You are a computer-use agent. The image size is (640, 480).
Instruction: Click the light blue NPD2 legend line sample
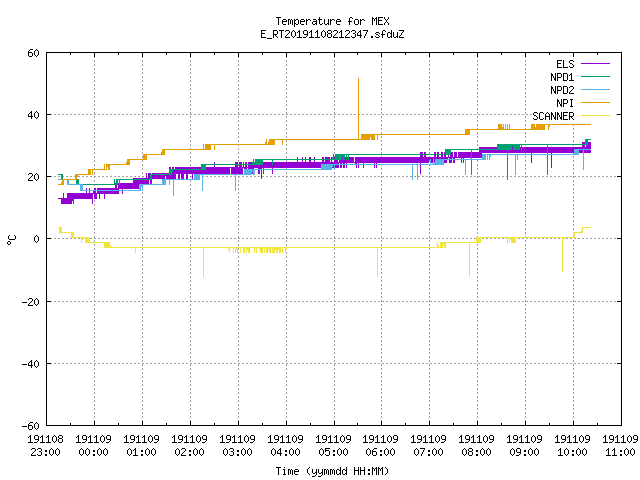(595, 90)
